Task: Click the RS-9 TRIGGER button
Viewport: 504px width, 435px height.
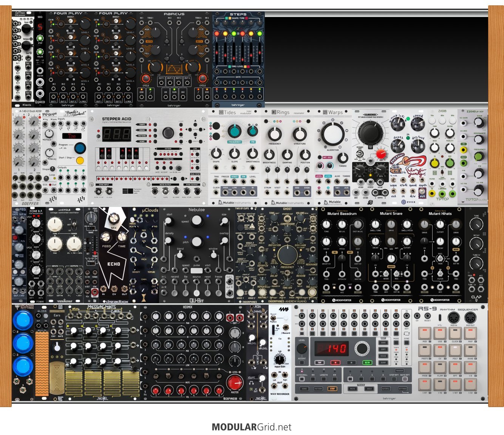Action: (x=400, y=370)
